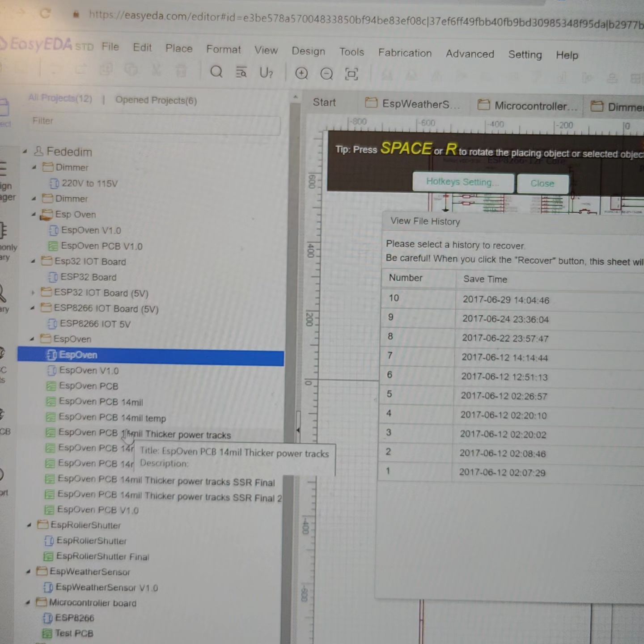Collapse the Microcontroller board folder

pos(28,603)
